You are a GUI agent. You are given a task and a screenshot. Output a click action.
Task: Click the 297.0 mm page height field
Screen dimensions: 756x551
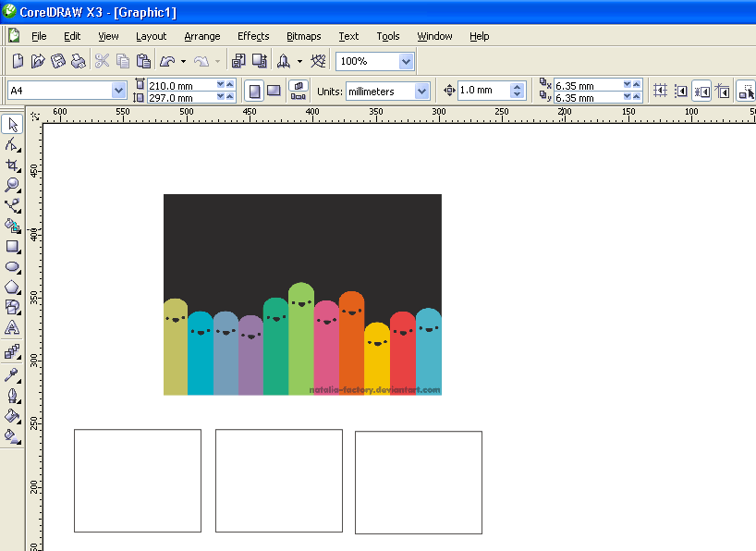[x=181, y=97]
